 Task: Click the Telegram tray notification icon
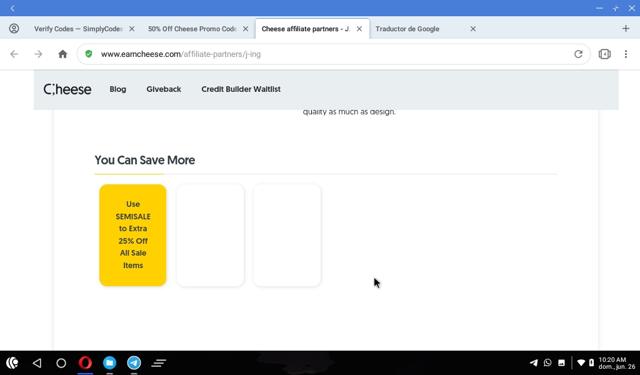[533, 362]
